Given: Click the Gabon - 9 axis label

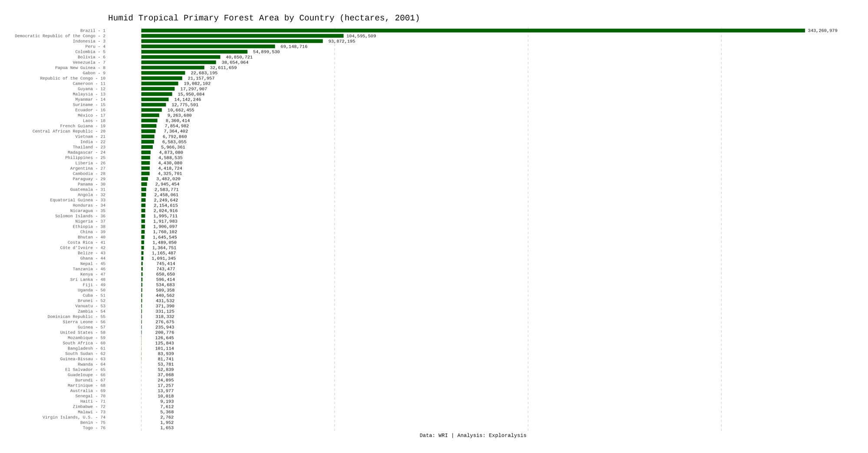Looking at the screenshot, I should tap(94, 73).
